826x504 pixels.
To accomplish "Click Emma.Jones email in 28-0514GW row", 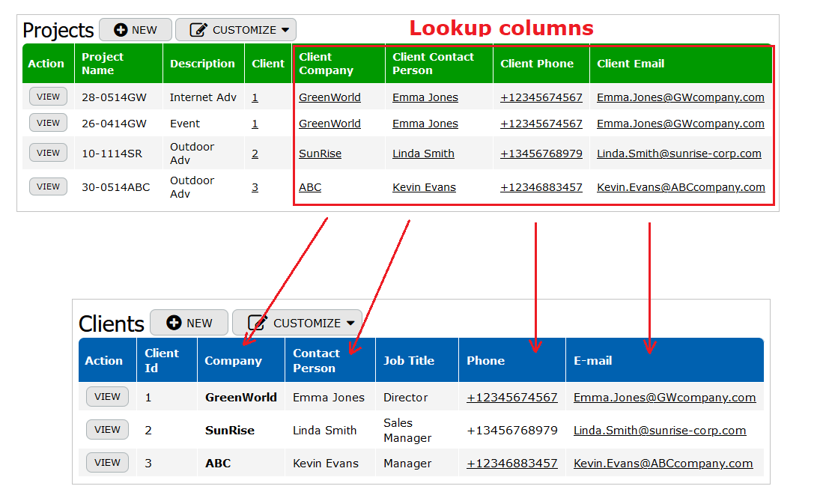I will coord(681,97).
